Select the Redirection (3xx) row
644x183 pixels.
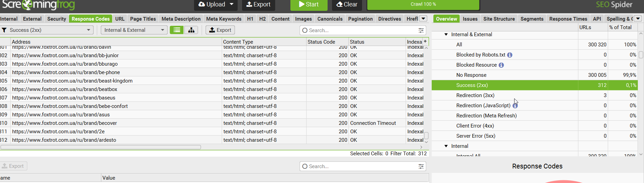point(534,95)
